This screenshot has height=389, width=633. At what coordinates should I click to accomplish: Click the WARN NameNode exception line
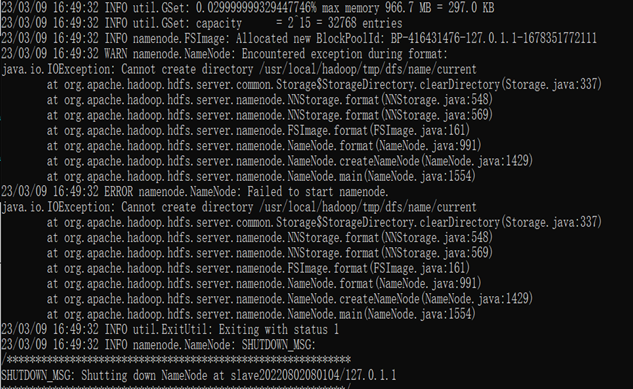(x=224, y=54)
